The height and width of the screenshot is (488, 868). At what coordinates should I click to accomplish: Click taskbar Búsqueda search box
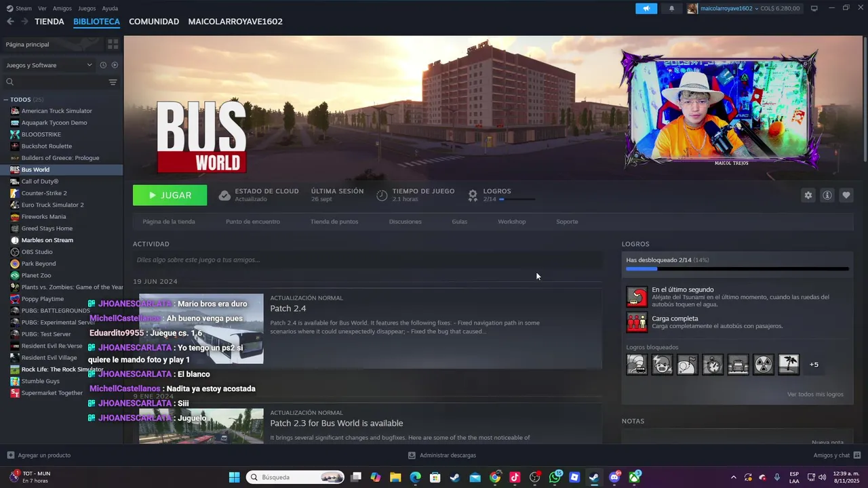point(296,477)
